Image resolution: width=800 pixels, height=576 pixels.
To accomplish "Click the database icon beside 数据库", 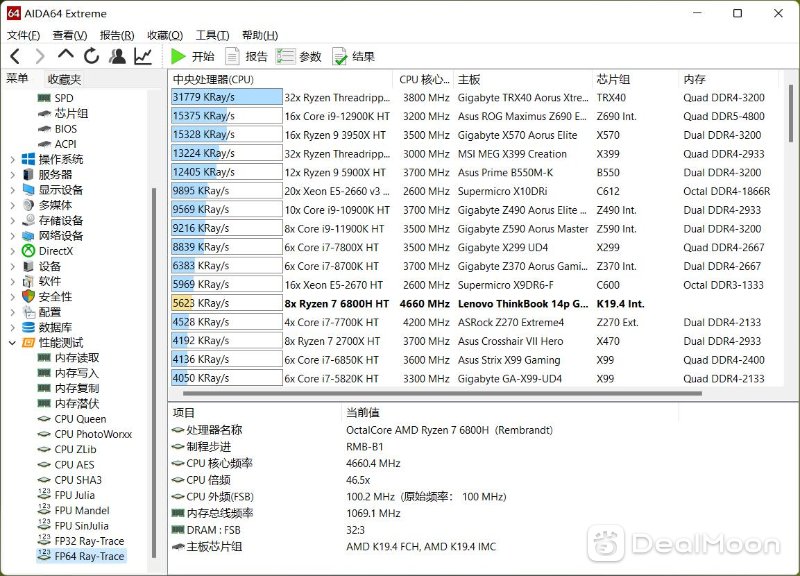I will pos(29,327).
